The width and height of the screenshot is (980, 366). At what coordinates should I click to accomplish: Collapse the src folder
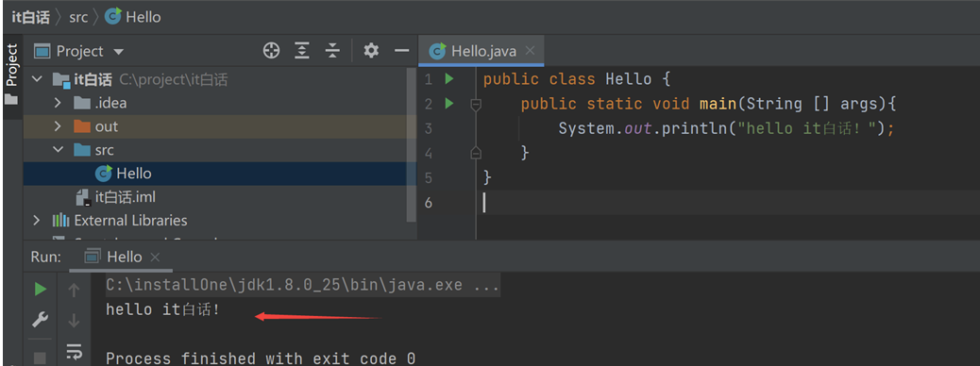coord(59,150)
